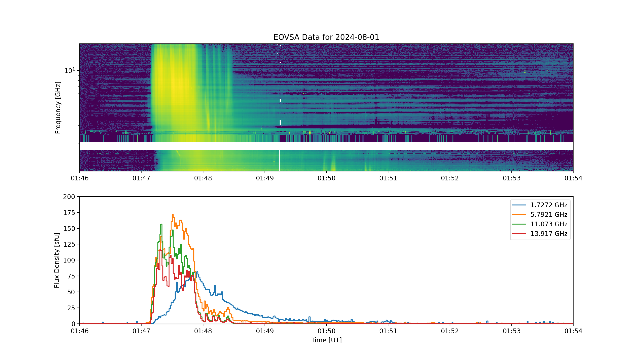
Task: Click the 'Frequency [GHz]' axis label
Action: [x=58, y=108]
